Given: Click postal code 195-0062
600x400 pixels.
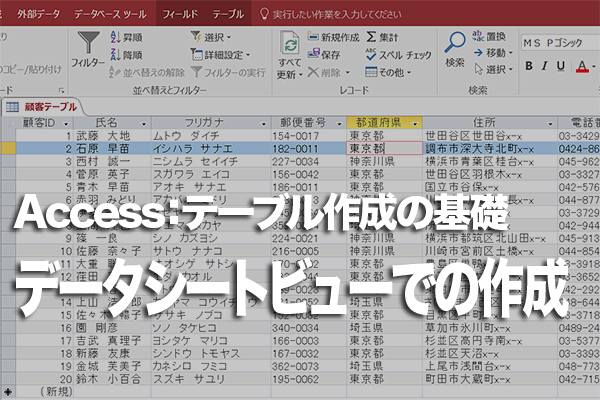Looking at the screenshot, I should pos(309,379).
